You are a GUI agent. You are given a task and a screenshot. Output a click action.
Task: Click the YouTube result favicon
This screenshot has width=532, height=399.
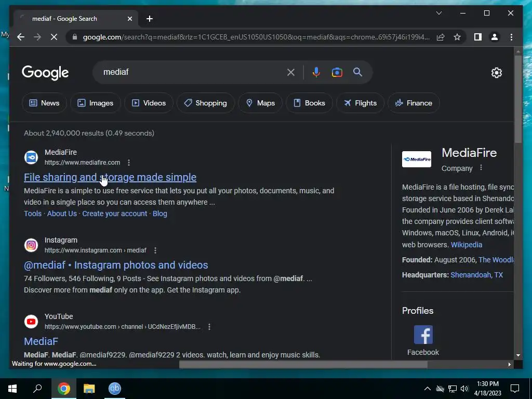[31, 321]
